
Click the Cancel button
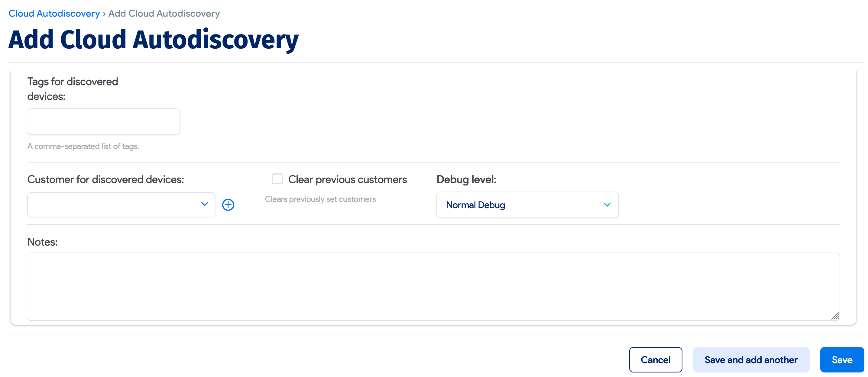point(655,359)
